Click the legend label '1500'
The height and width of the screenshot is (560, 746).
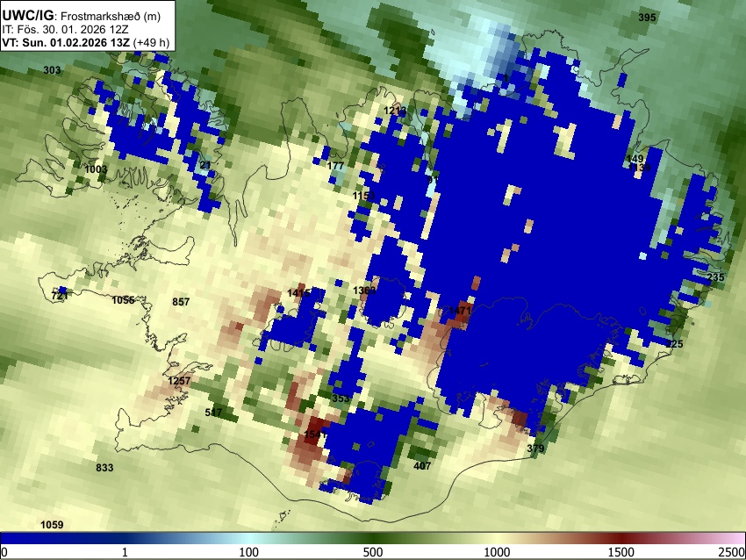click(621, 552)
